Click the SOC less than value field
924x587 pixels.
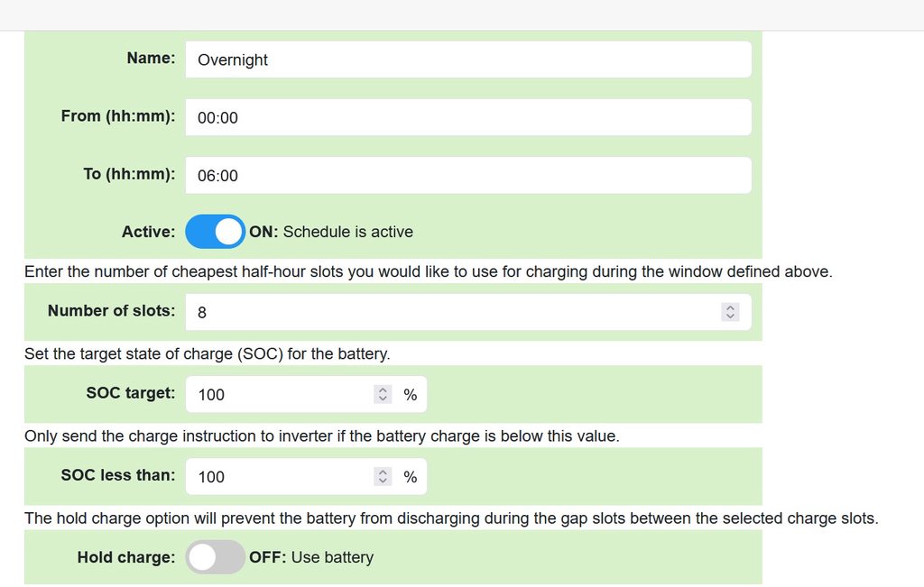click(x=280, y=477)
